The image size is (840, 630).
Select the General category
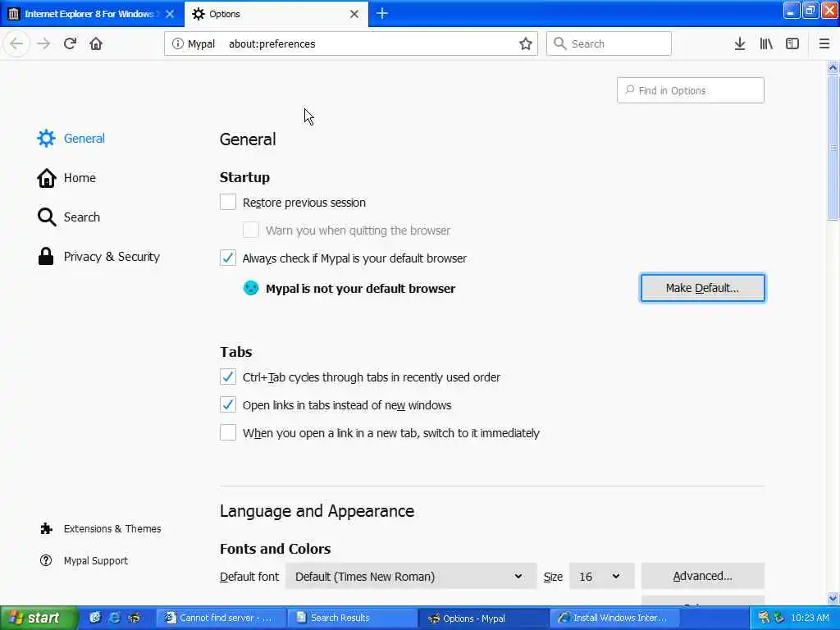[x=71, y=138]
